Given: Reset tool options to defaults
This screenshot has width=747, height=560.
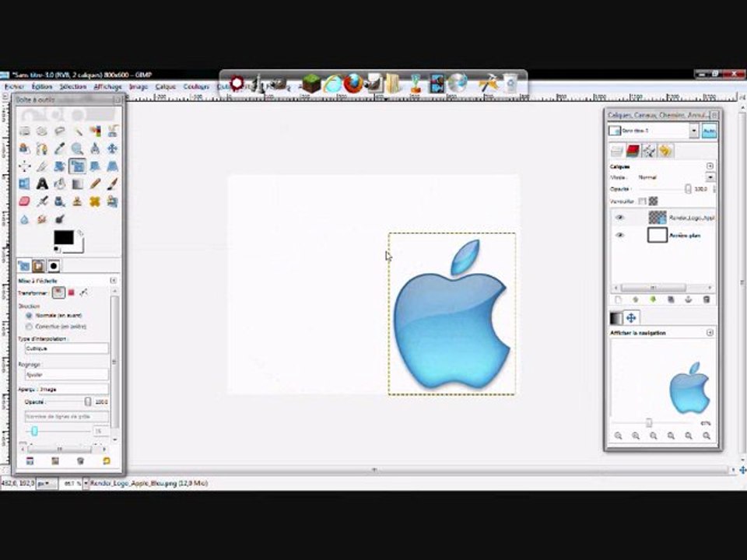Looking at the screenshot, I should click(107, 460).
